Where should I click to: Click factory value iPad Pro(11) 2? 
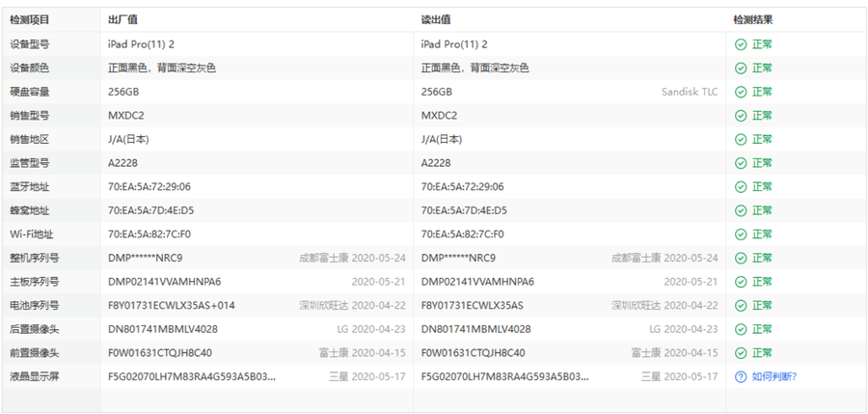(141, 44)
